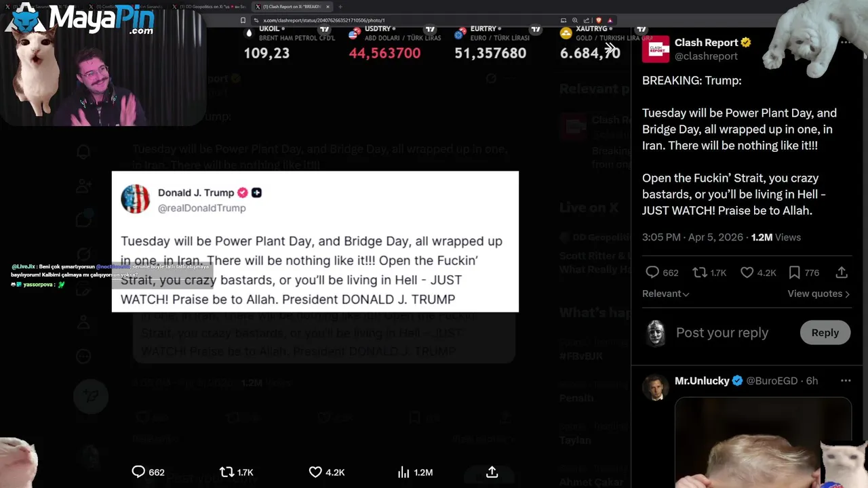Click the reply count icon in the side panel
The image size is (868, 488).
pos(652,272)
